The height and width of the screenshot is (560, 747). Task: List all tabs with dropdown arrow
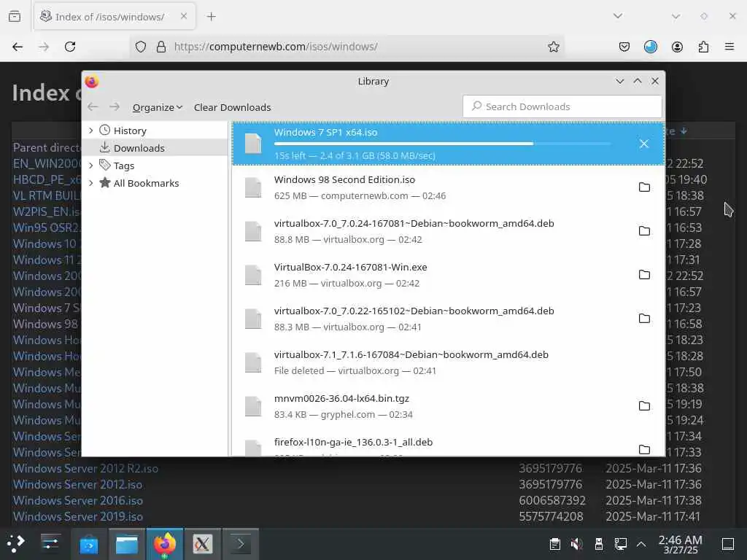tap(618, 16)
